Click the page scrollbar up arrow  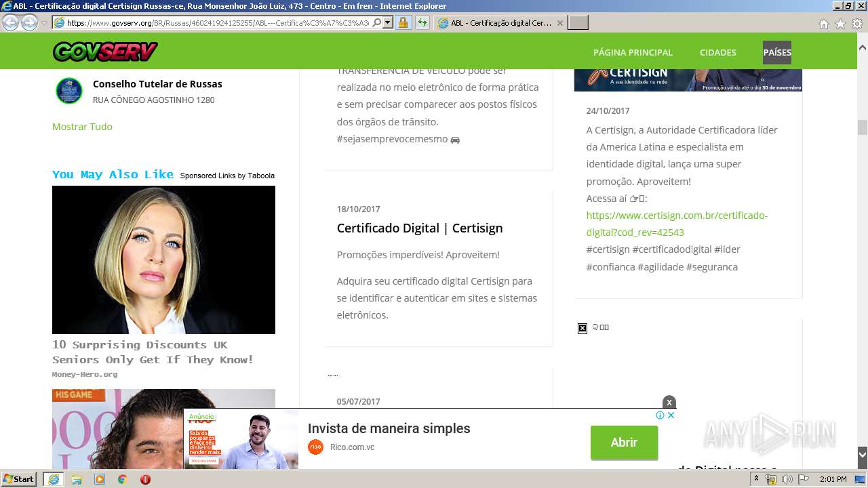tap(863, 48)
